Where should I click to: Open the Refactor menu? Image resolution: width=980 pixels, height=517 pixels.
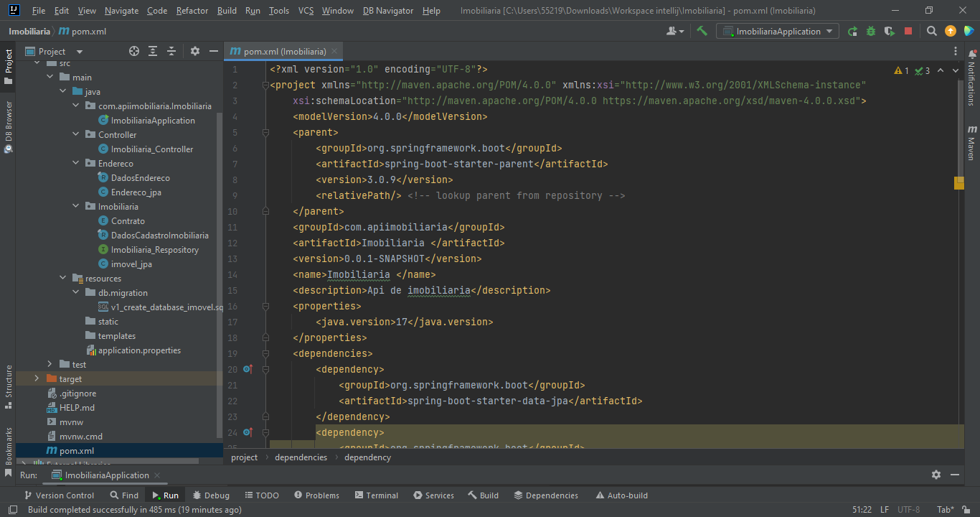coord(192,11)
